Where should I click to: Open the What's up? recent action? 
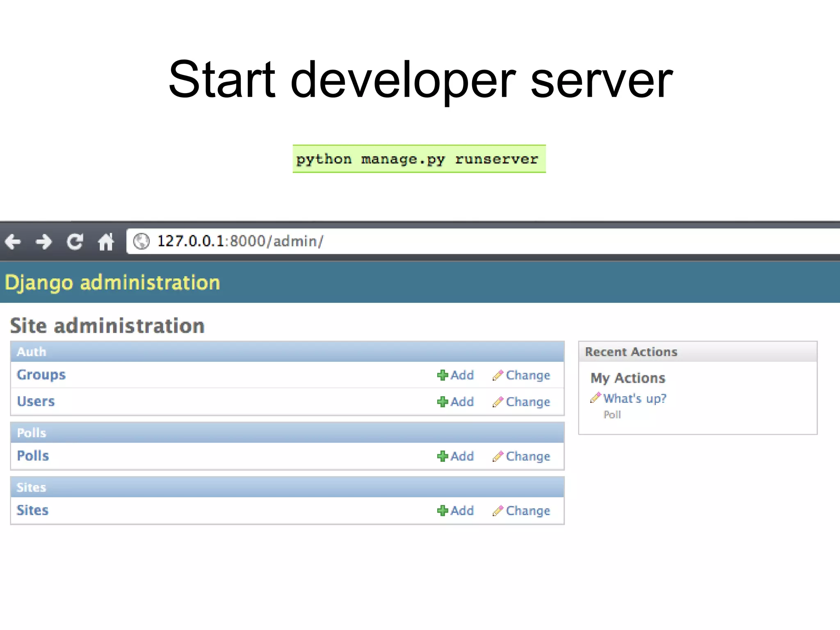(x=635, y=398)
